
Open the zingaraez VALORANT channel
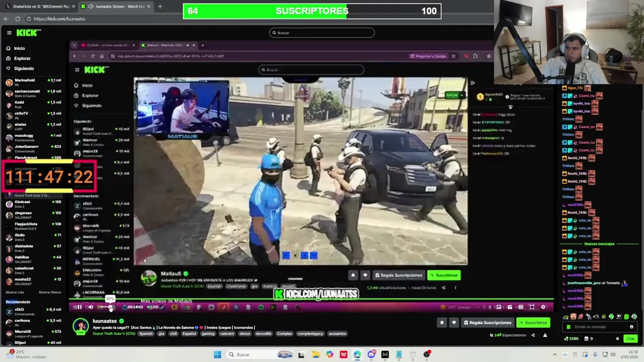(33, 215)
